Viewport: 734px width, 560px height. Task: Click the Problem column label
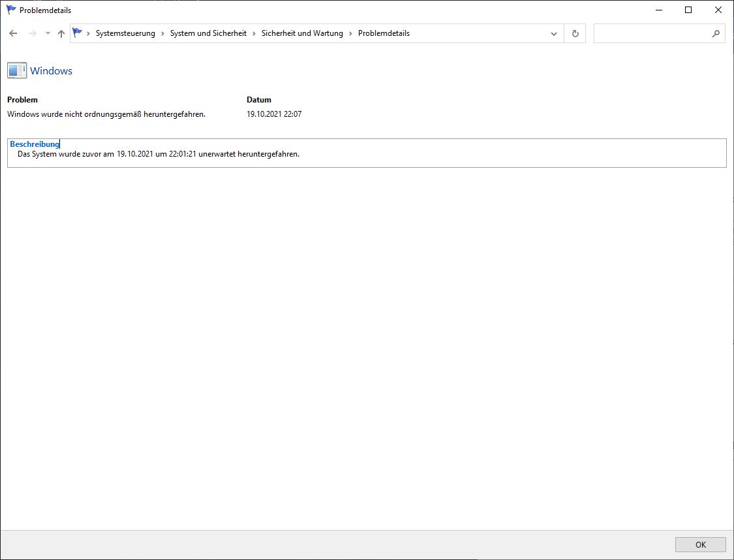tap(22, 100)
